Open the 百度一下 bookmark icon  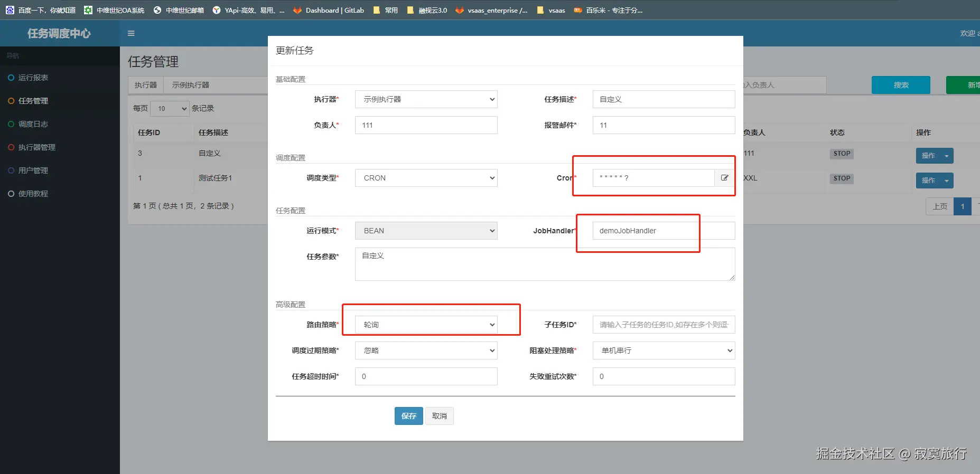pyautogui.click(x=10, y=10)
